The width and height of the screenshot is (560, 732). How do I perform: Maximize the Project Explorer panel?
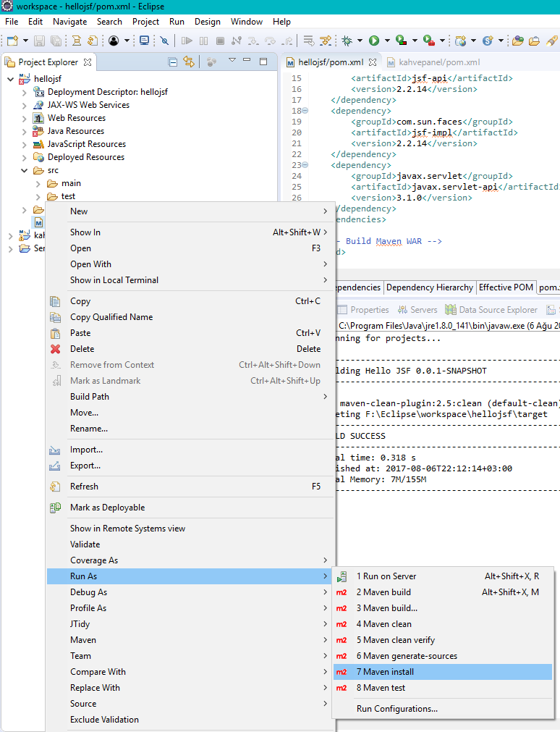point(263,62)
